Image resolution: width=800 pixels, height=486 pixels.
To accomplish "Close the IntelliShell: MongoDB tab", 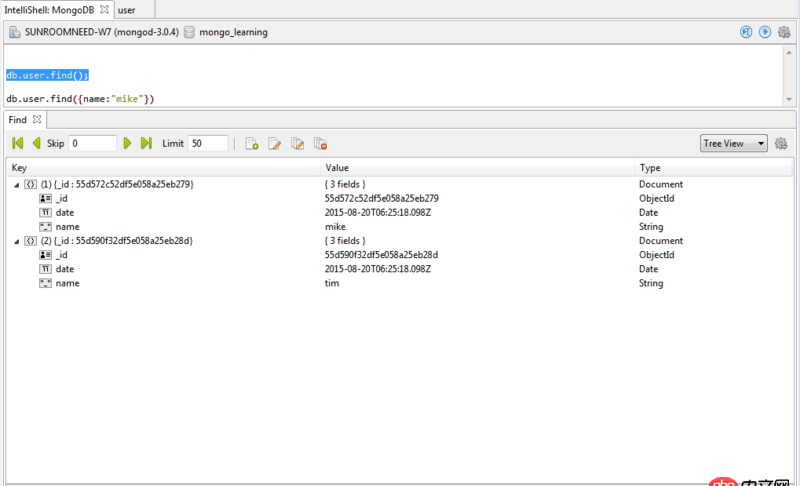I will [104, 10].
